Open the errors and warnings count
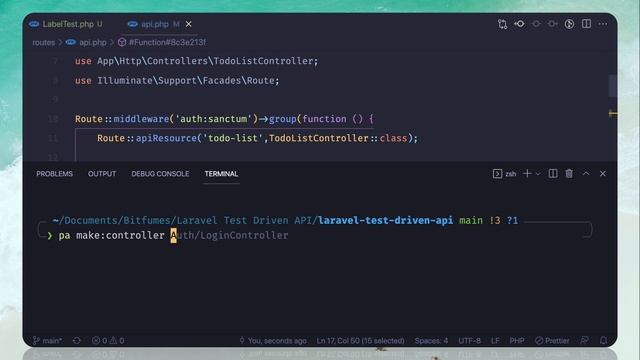640x360 pixels. tap(108, 340)
